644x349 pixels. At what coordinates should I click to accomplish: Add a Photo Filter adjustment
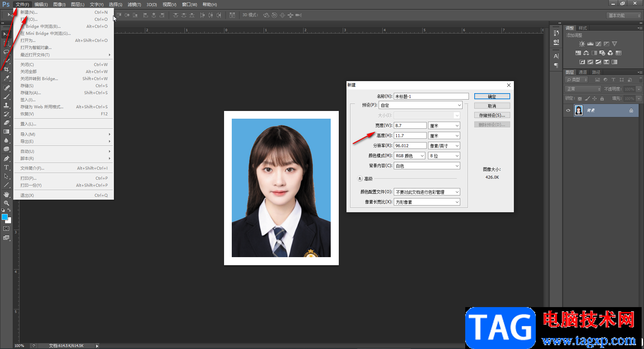click(602, 53)
